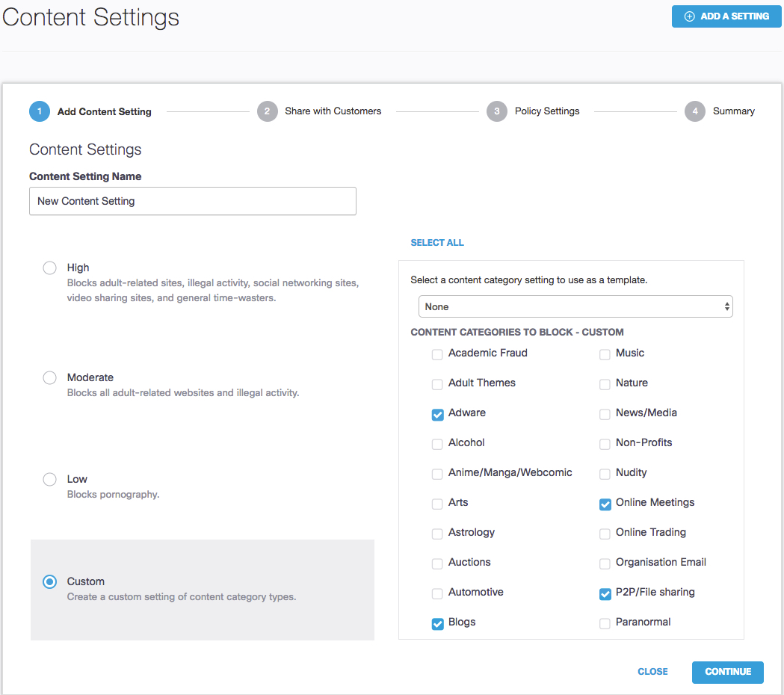Enable blocking for Adult Themes
The width and height of the screenshot is (784, 695).
(438, 385)
